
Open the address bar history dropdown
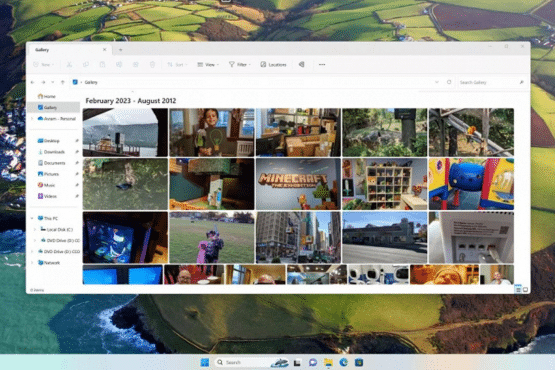437,82
